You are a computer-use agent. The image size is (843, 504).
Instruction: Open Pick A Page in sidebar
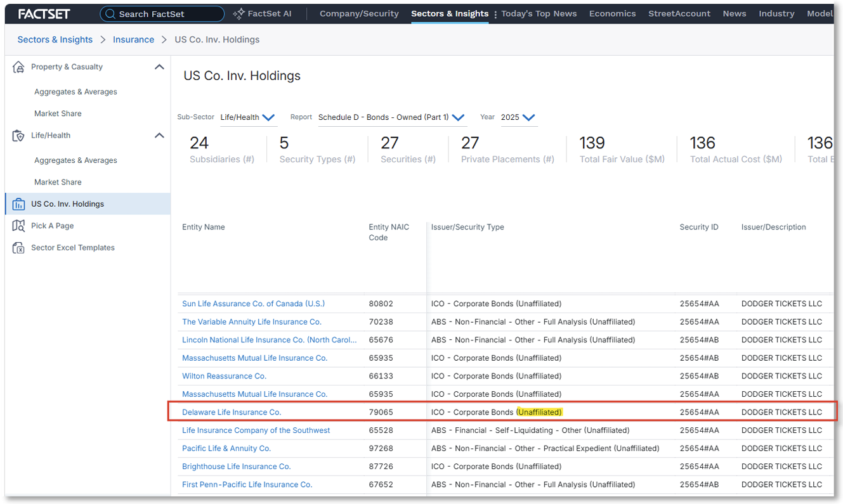tap(52, 226)
